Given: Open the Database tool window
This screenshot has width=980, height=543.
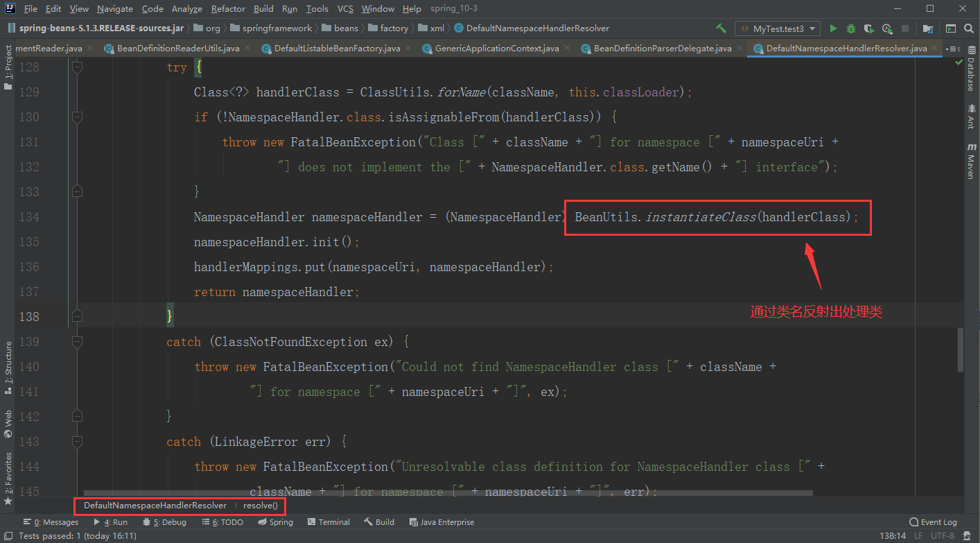Looking at the screenshot, I should tap(971, 70).
